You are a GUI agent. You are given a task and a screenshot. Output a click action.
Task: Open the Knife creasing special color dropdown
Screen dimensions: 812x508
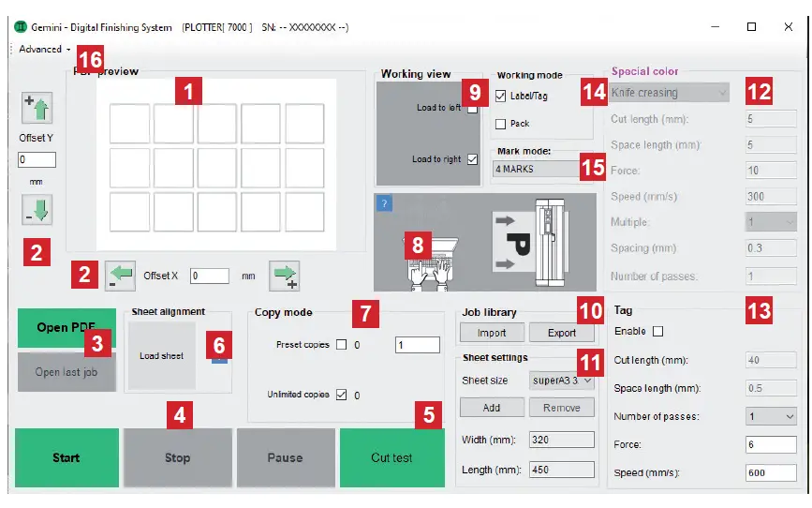tap(669, 93)
